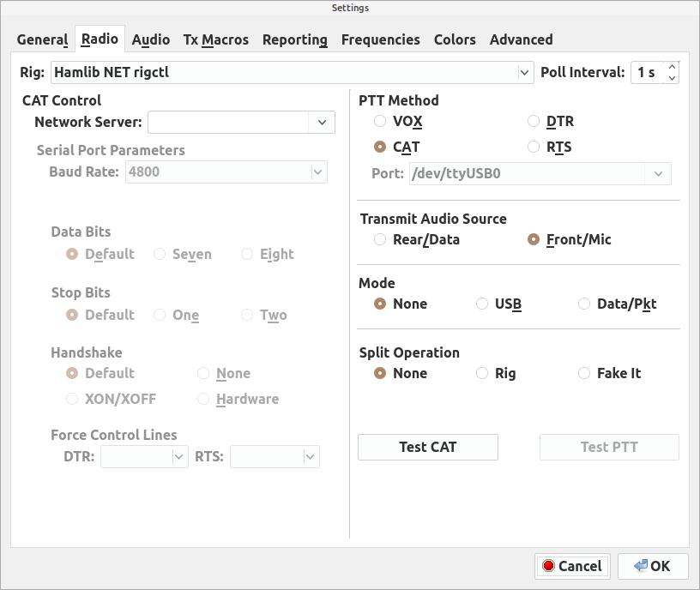Expand the Network Server combo box
The image size is (700, 590).
322,123
